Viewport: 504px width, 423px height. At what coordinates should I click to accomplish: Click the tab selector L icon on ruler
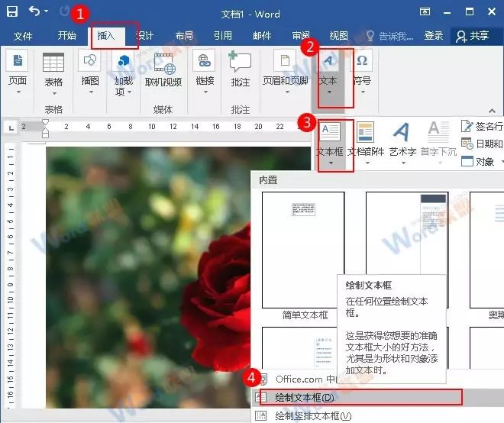11,128
